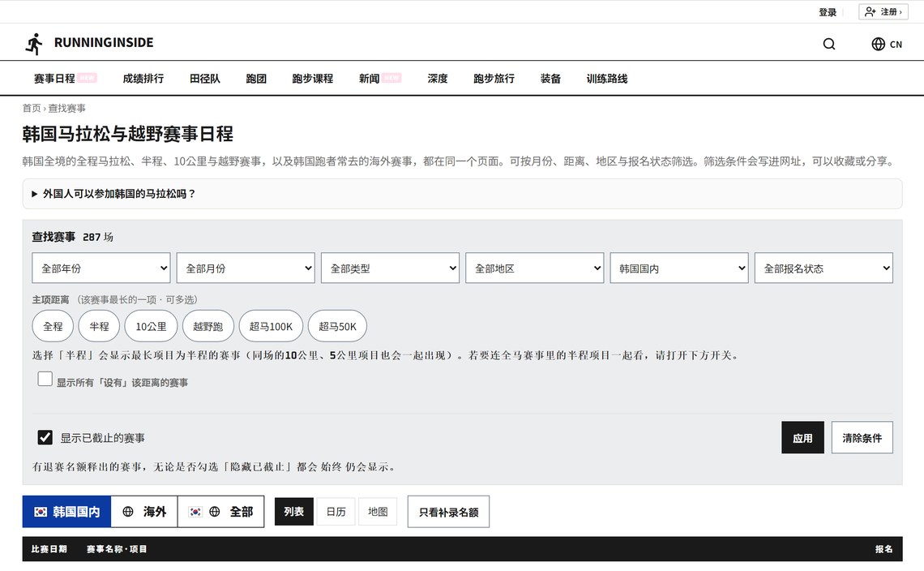The width and height of the screenshot is (924, 571).
Task: Open 装备 menu item
Action: pyautogui.click(x=550, y=79)
